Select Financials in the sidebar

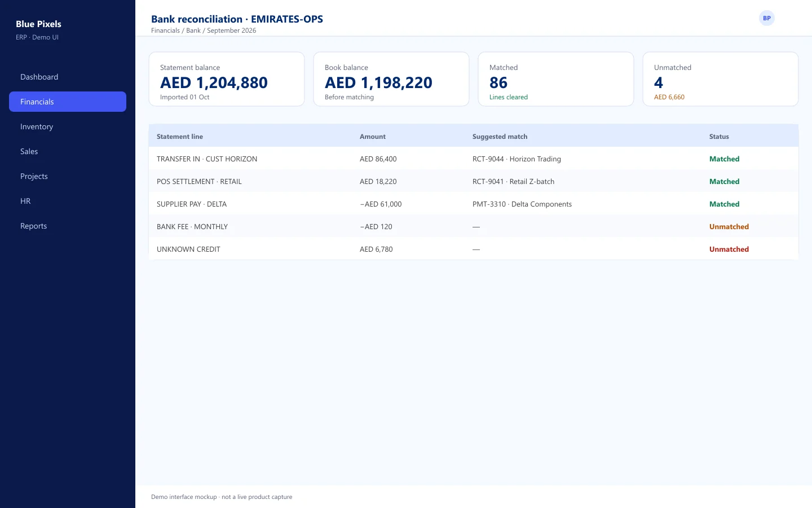(x=68, y=102)
